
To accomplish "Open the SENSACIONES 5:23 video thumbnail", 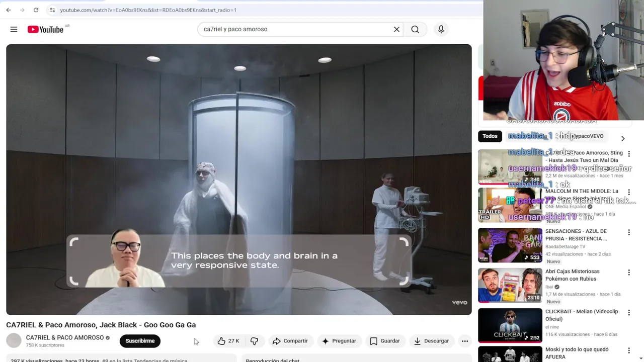I will coord(510,245).
